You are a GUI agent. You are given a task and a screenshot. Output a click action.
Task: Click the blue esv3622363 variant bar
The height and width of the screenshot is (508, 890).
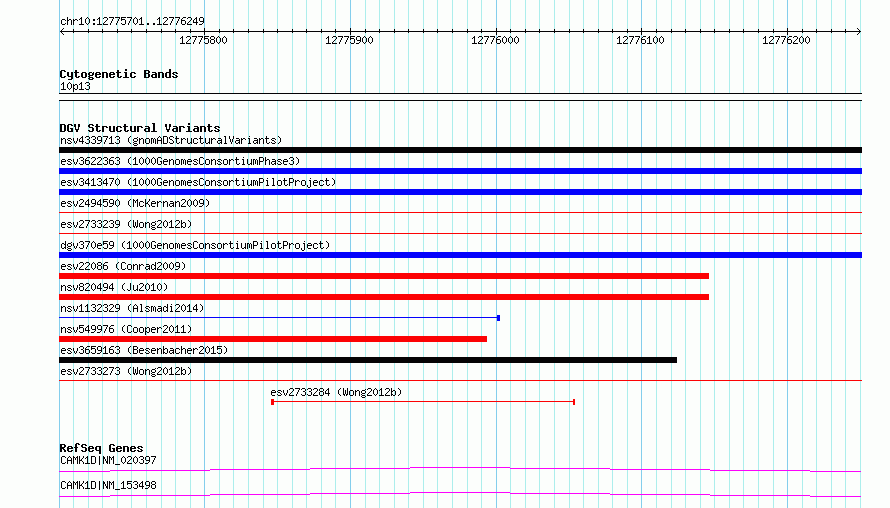460,171
